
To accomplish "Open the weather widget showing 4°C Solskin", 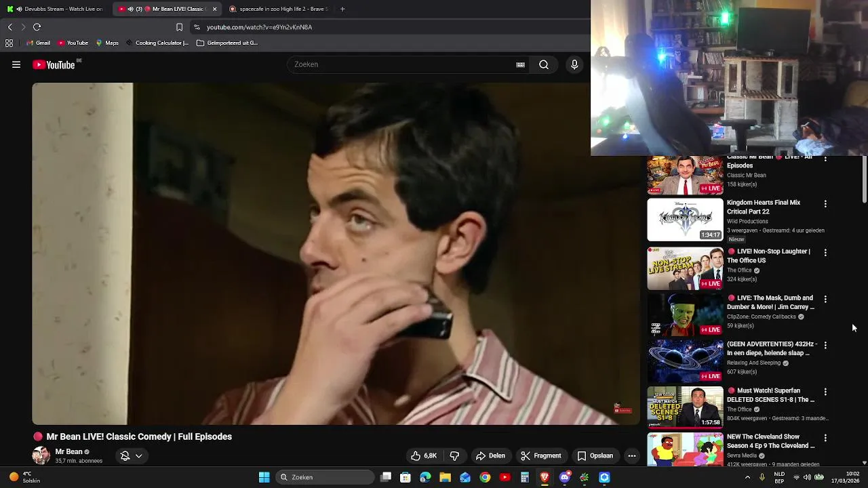I will (x=24, y=477).
